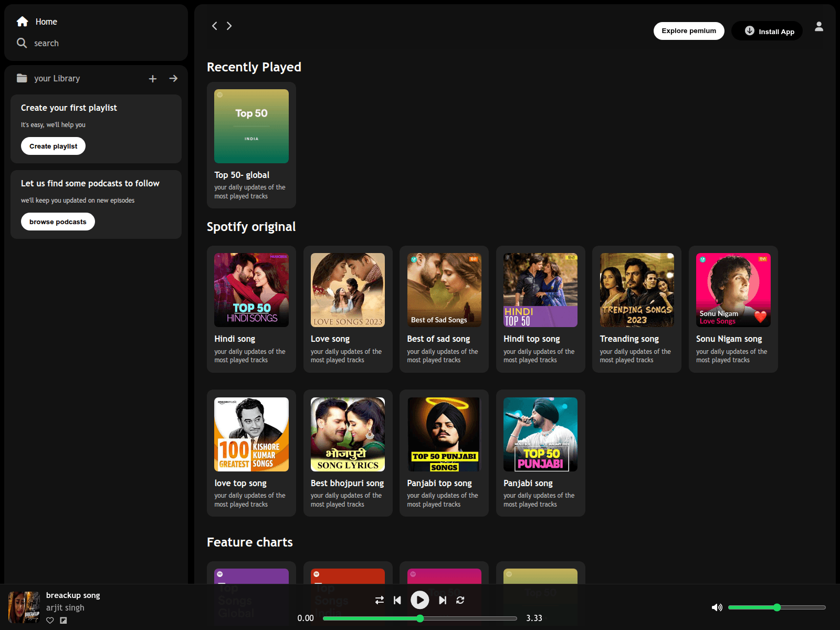Open the user profile icon
Screen dimensions: 840x630
point(819,26)
